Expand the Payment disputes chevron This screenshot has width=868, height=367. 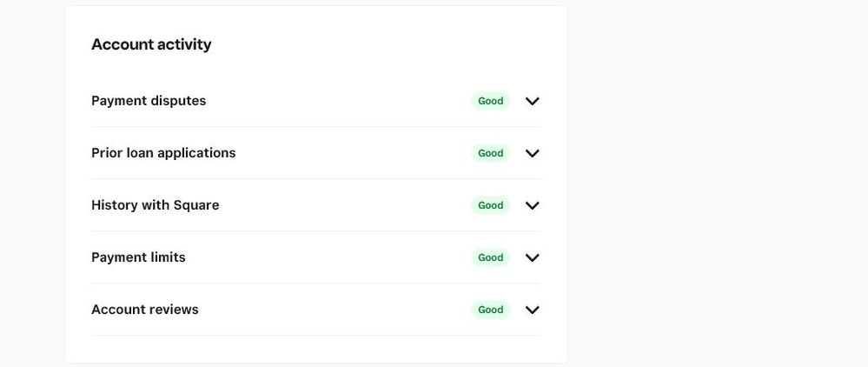533,101
